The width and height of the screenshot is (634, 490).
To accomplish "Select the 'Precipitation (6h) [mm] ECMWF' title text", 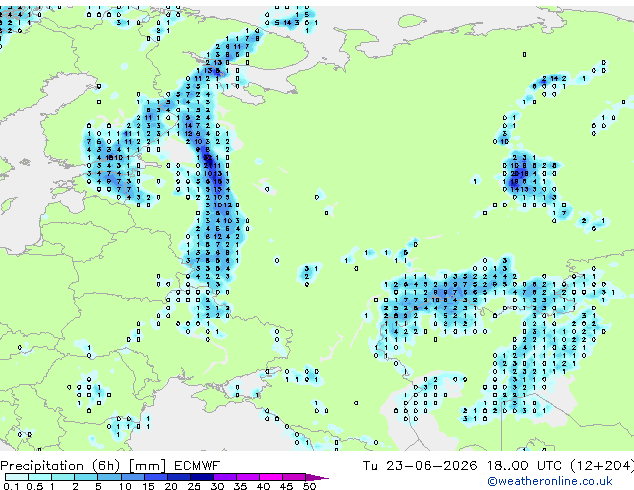I will [110, 466].
